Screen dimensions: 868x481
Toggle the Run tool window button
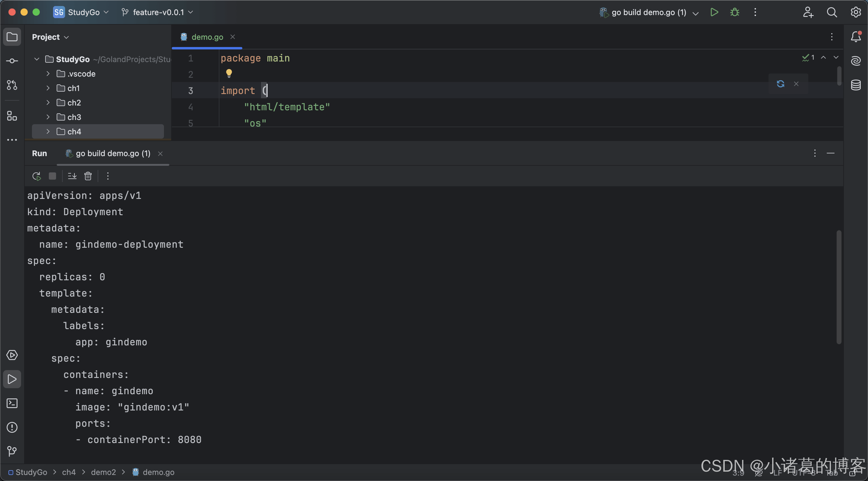[12, 379]
